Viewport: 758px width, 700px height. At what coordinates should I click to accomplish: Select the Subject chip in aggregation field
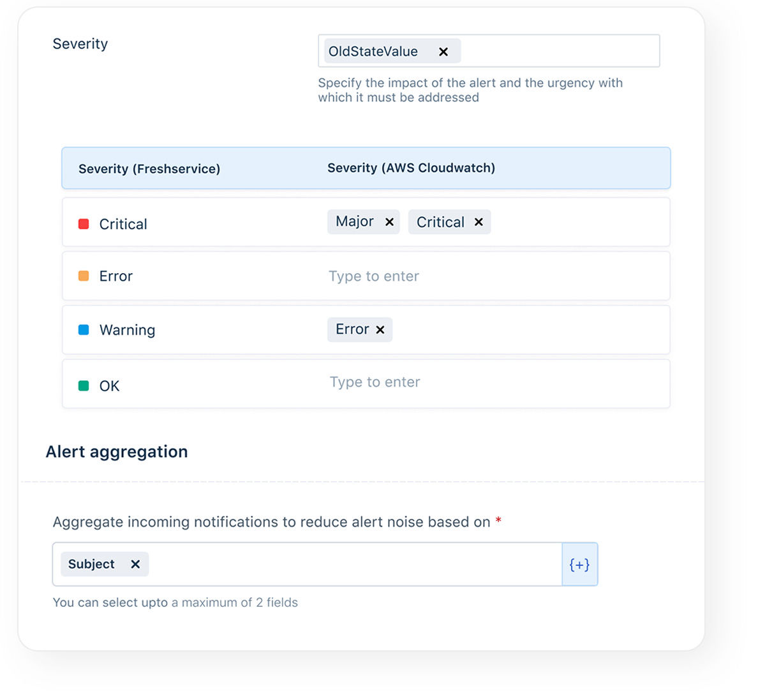91,564
